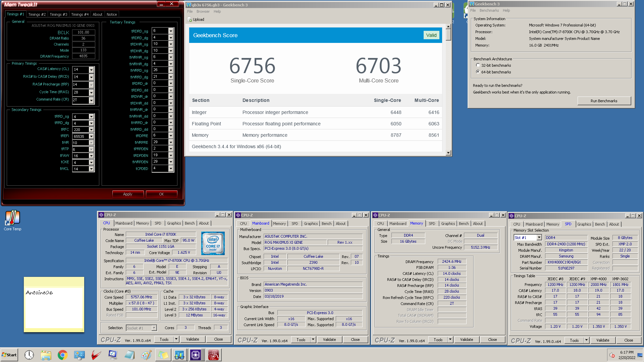Click the scroll up arrow in Geekbench results
The height and width of the screenshot is (362, 644).
click(x=448, y=26)
